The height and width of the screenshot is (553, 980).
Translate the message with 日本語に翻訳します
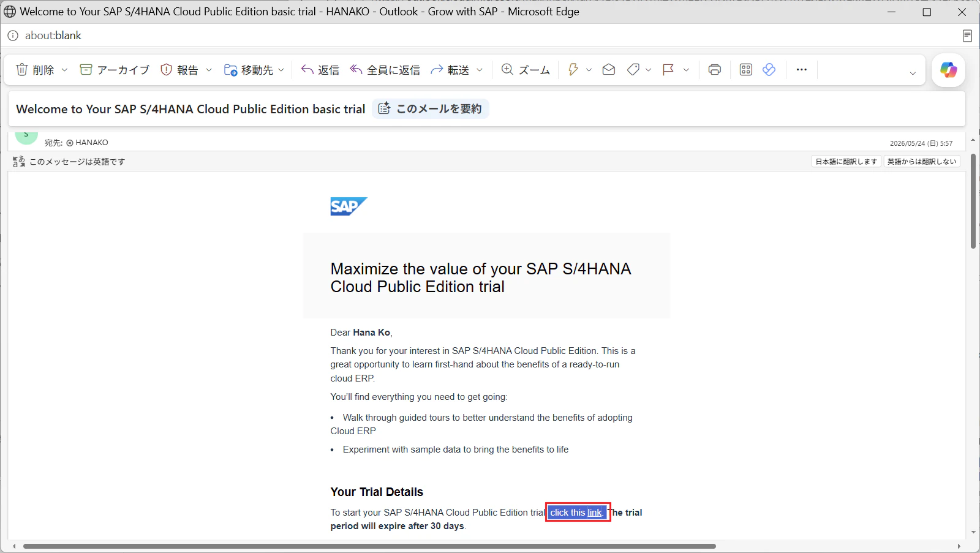(846, 162)
